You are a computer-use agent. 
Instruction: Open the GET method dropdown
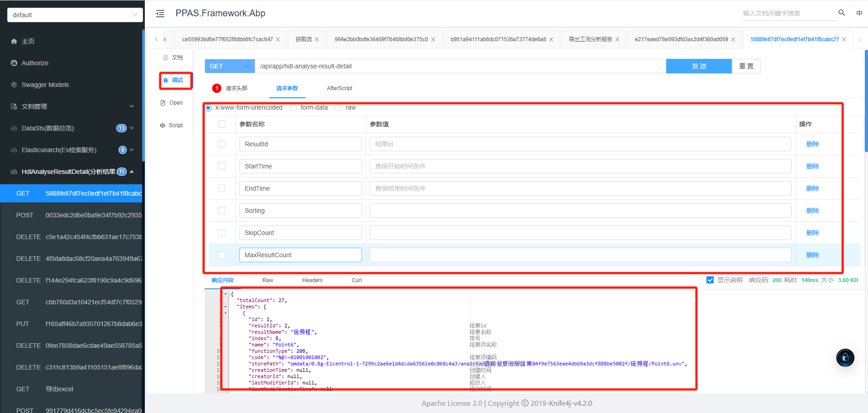point(229,66)
